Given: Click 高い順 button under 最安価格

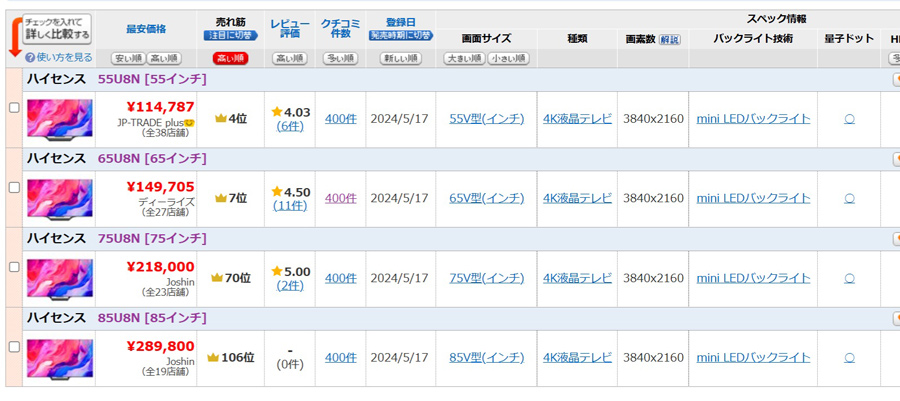Looking at the screenshot, I should click(x=164, y=58).
